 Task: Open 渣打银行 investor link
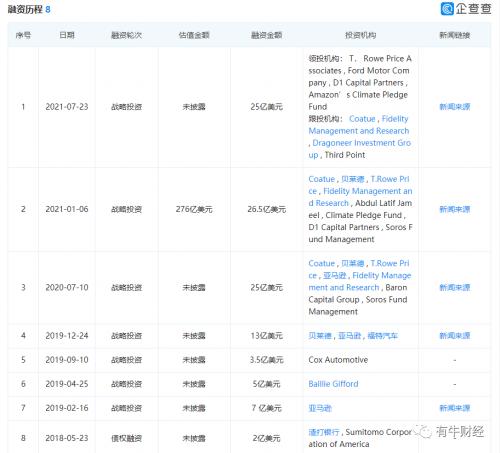pyautogui.click(x=324, y=432)
